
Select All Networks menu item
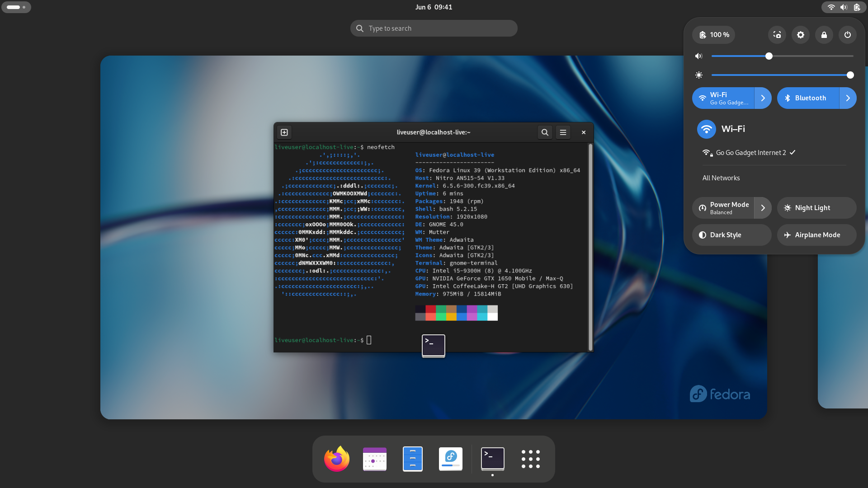click(x=721, y=178)
